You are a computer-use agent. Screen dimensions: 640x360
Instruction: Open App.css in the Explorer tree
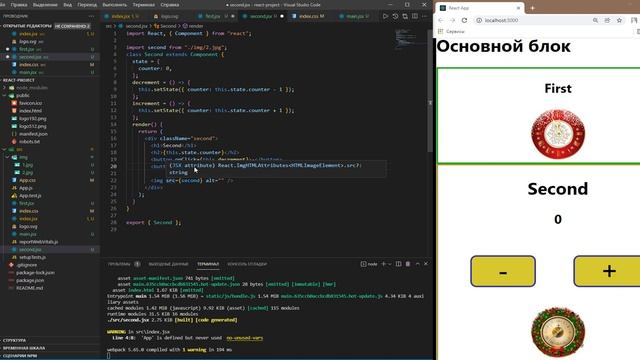tap(27, 180)
